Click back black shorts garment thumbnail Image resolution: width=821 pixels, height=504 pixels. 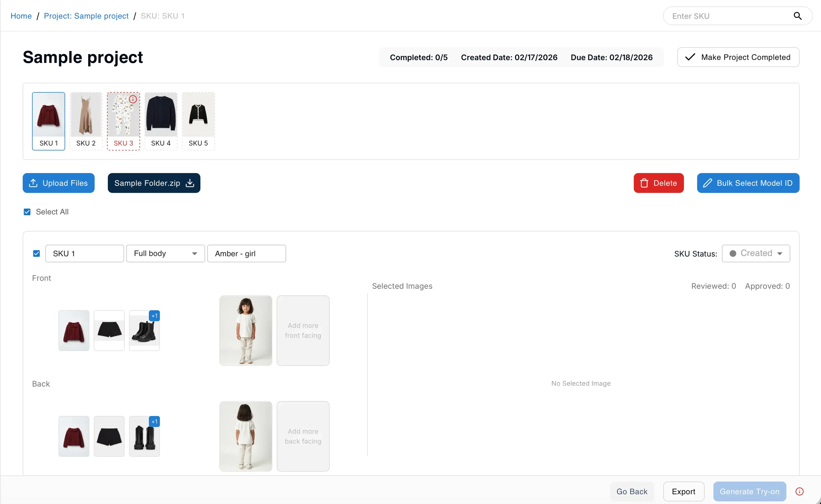pos(109,436)
